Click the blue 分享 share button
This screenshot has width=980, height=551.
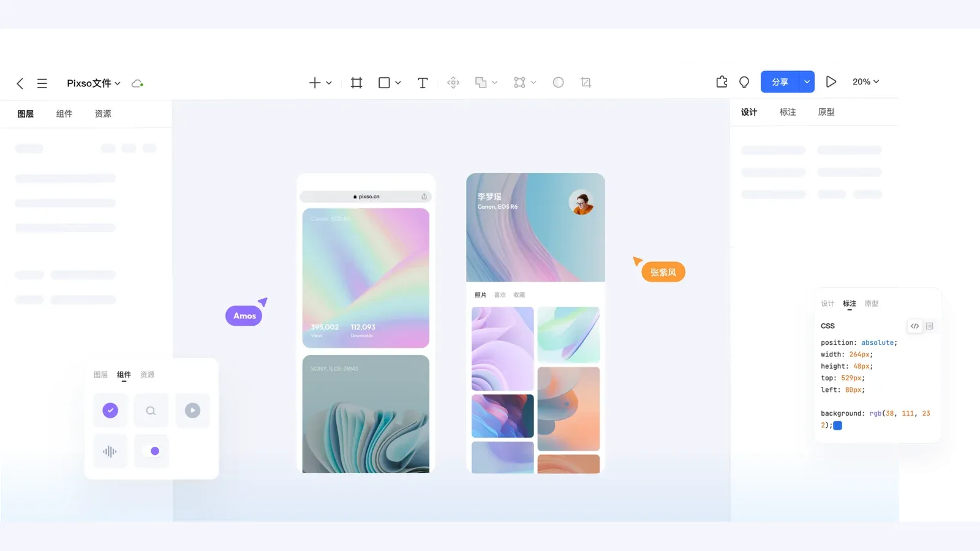(780, 82)
